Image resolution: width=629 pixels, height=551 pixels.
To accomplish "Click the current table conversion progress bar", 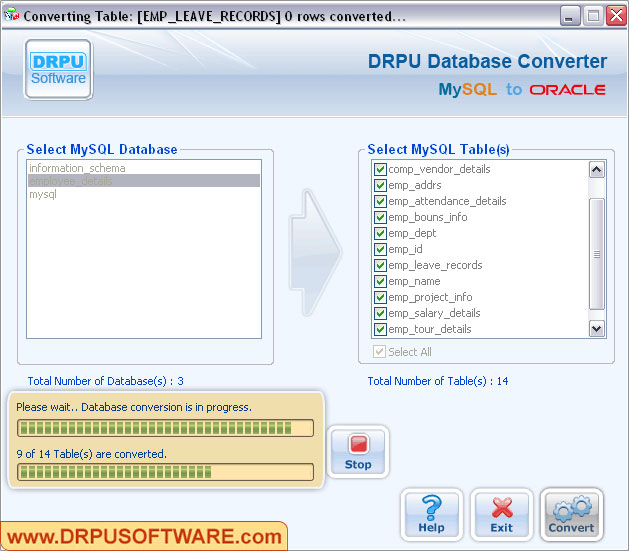I will 165,428.
